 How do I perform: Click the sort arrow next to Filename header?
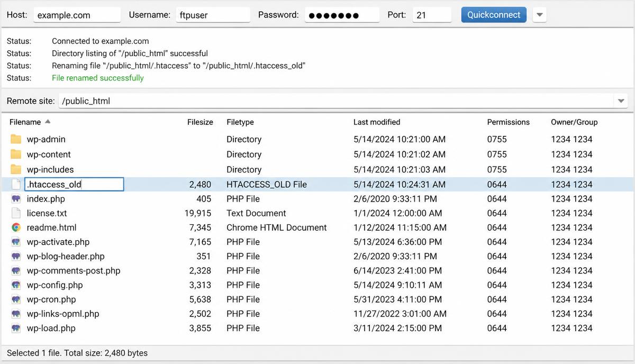pyautogui.click(x=48, y=122)
